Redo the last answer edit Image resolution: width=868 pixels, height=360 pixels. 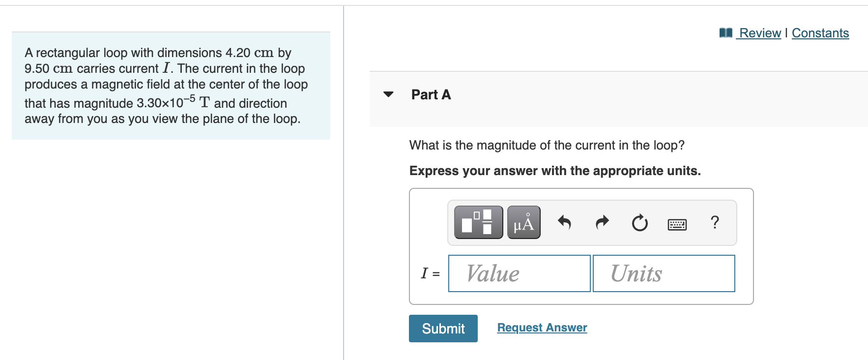(602, 222)
